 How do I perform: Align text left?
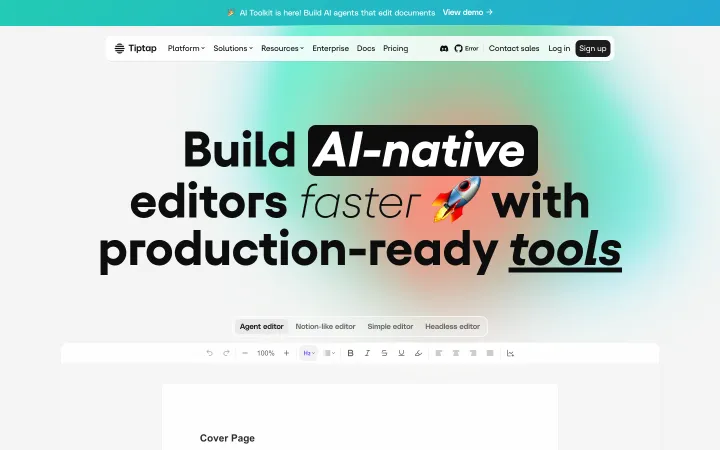click(439, 353)
